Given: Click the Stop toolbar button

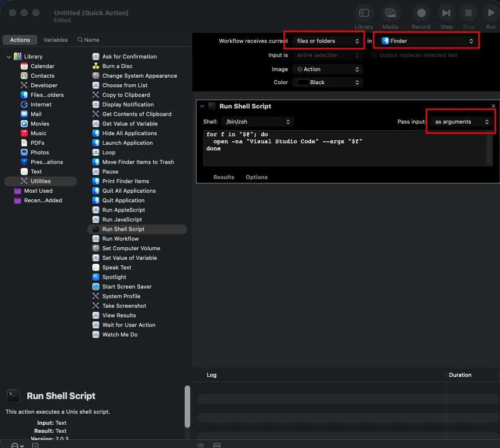Looking at the screenshot, I should 468,13.
